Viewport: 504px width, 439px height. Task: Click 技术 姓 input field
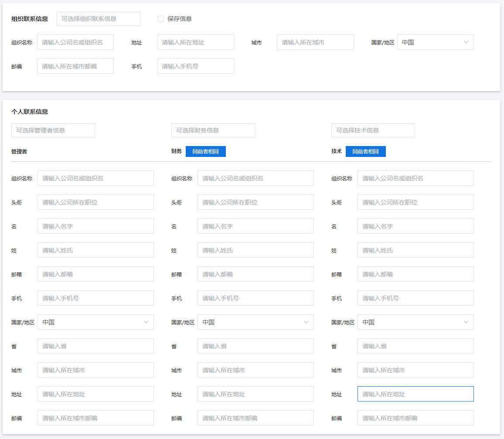415,250
